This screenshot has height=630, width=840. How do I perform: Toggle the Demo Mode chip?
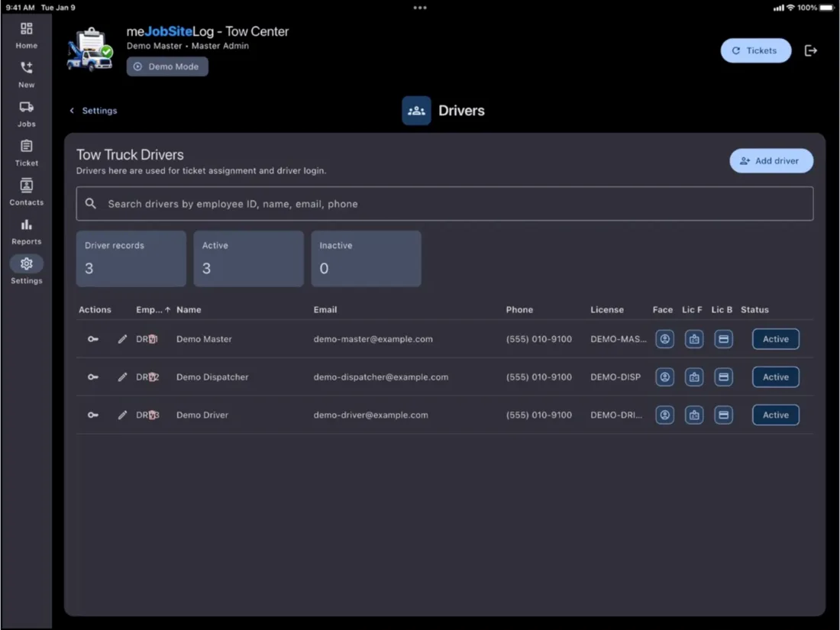pyautogui.click(x=167, y=66)
